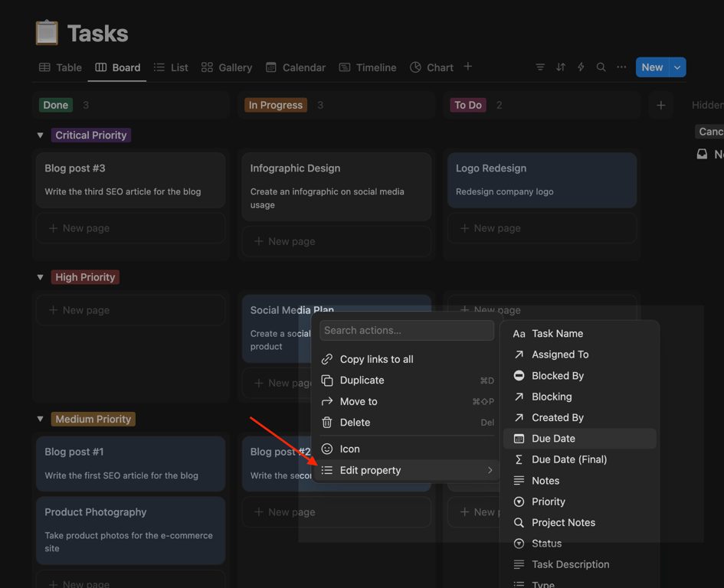Collapse the High Priority group
Viewport: 724px width, 588px height.
(x=41, y=277)
